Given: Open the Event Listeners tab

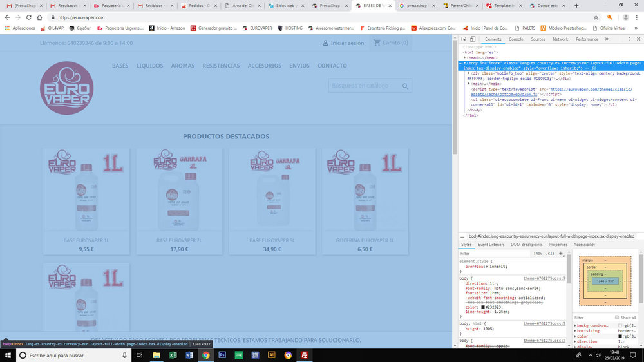Looking at the screenshot, I should point(491,245).
